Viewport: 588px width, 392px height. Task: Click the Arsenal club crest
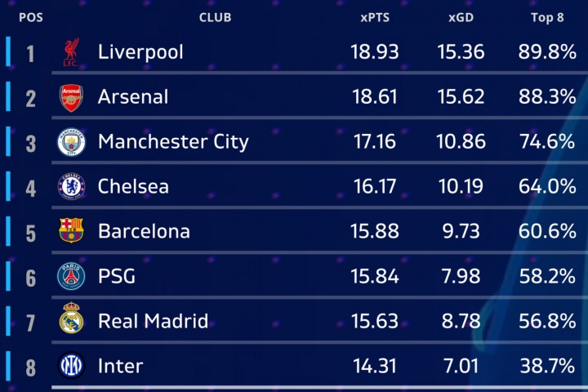[x=71, y=98]
